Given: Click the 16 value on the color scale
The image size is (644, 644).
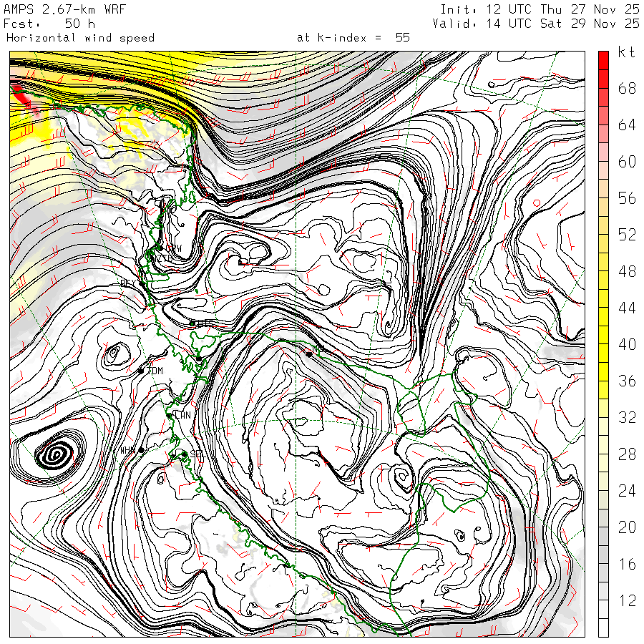Looking at the screenshot, I should tap(627, 564).
